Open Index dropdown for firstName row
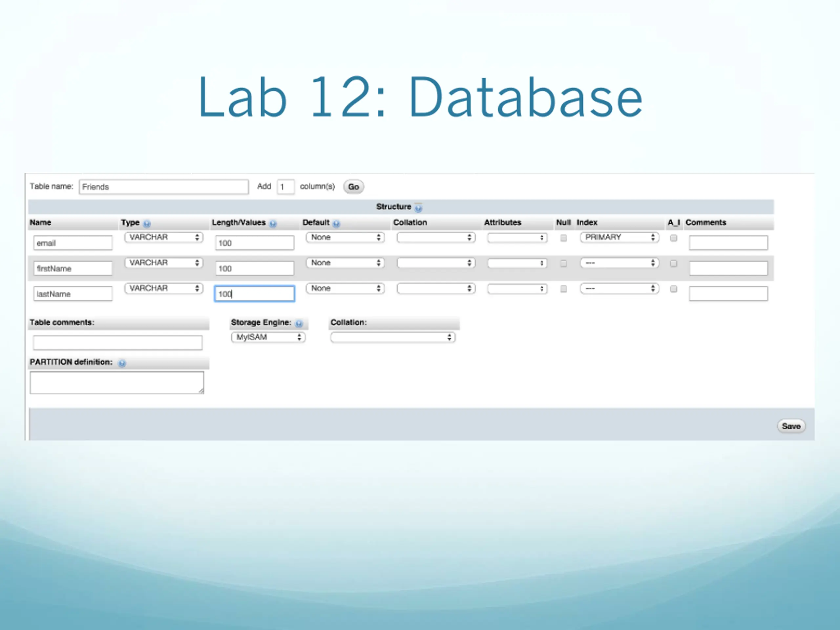 619,263
